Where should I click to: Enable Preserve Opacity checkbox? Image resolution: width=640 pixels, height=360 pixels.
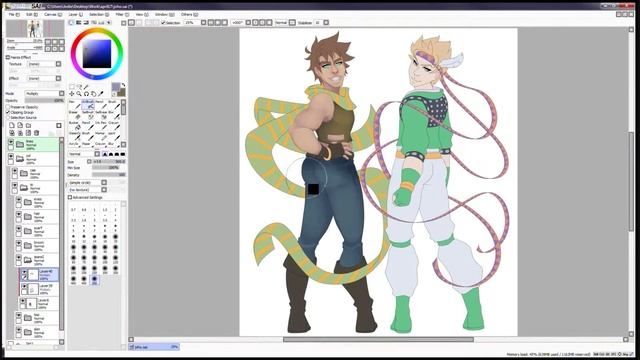(x=8, y=107)
